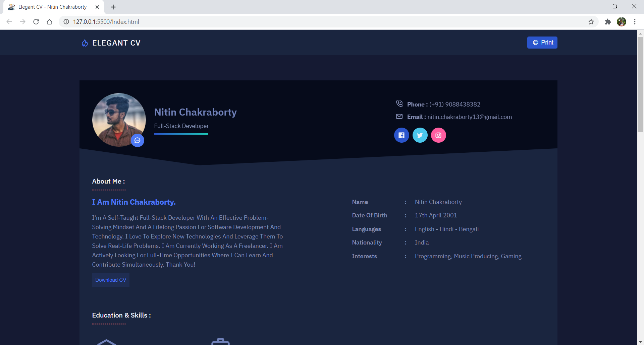
Task: Open the Facebook profile icon
Action: (401, 135)
